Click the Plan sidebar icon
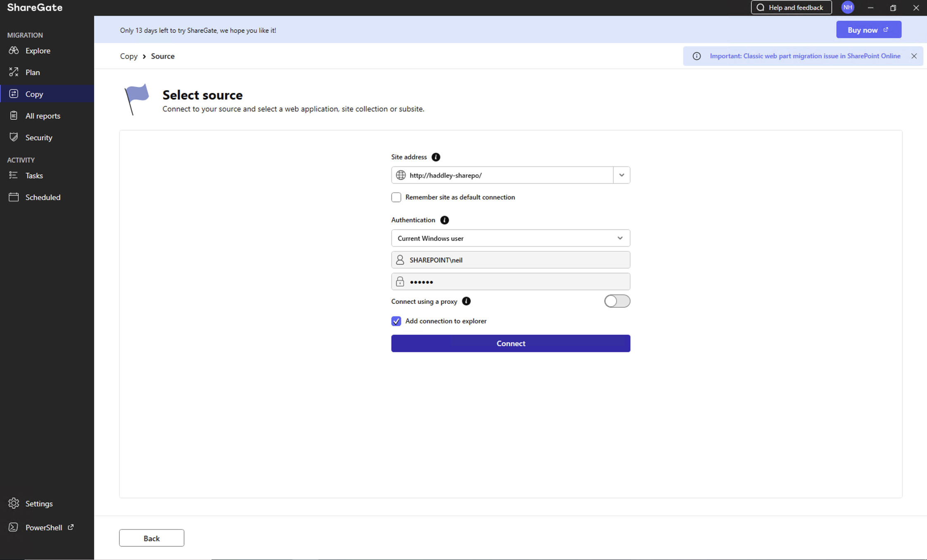927x560 pixels. pos(14,72)
